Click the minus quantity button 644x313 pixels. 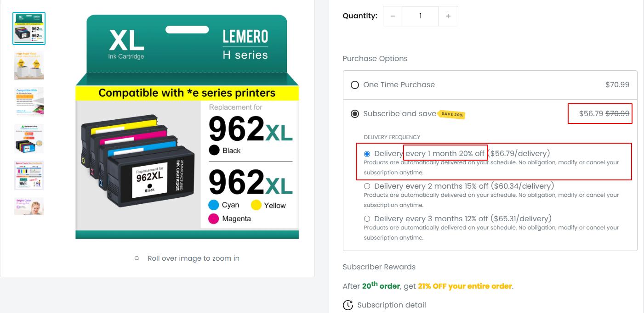393,16
